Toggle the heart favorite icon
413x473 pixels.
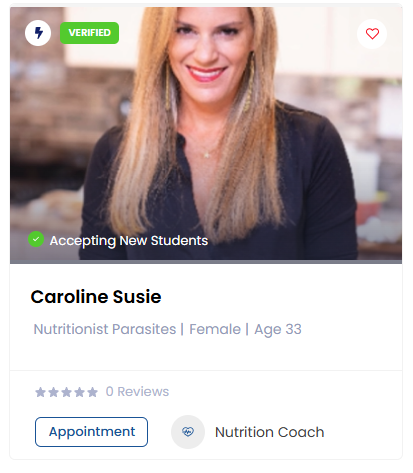(372, 34)
